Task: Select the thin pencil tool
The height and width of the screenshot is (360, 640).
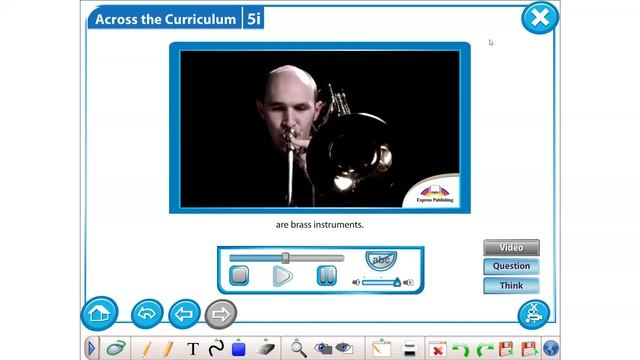Action: [147, 349]
